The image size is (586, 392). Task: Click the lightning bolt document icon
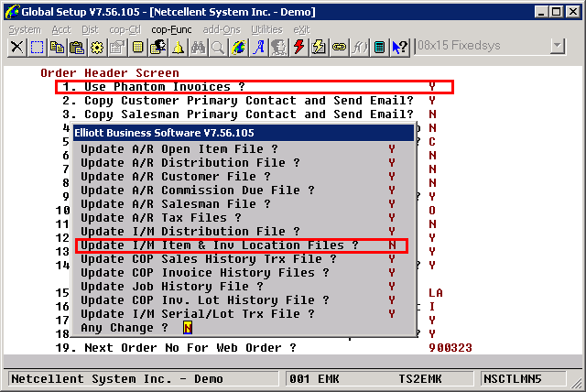pos(319,48)
